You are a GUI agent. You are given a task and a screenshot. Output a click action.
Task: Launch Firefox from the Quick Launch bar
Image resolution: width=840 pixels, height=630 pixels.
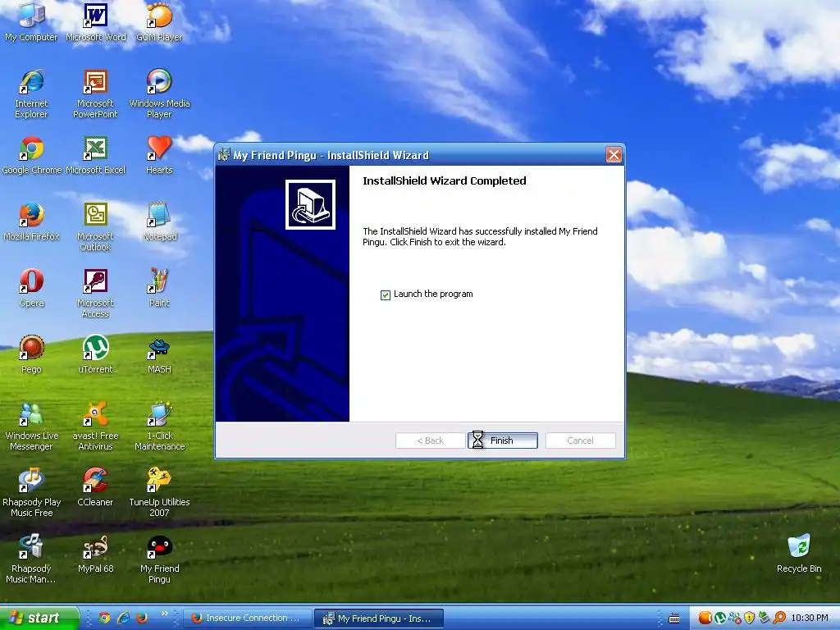[143, 619]
